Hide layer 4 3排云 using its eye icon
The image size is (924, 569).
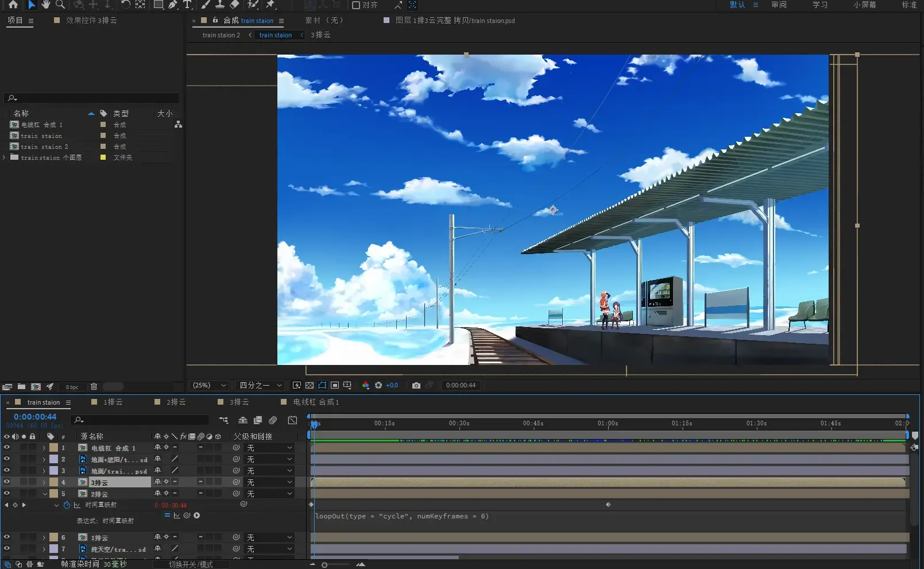pyautogui.click(x=7, y=482)
